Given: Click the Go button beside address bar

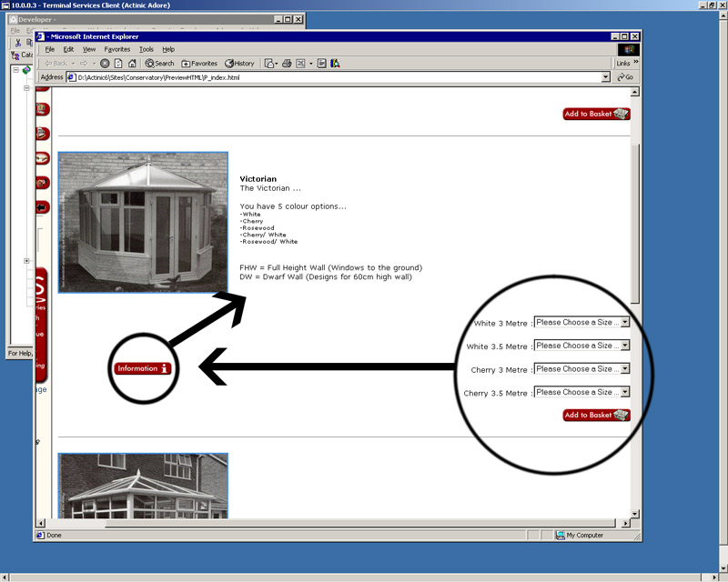Looking at the screenshot, I should (x=624, y=77).
